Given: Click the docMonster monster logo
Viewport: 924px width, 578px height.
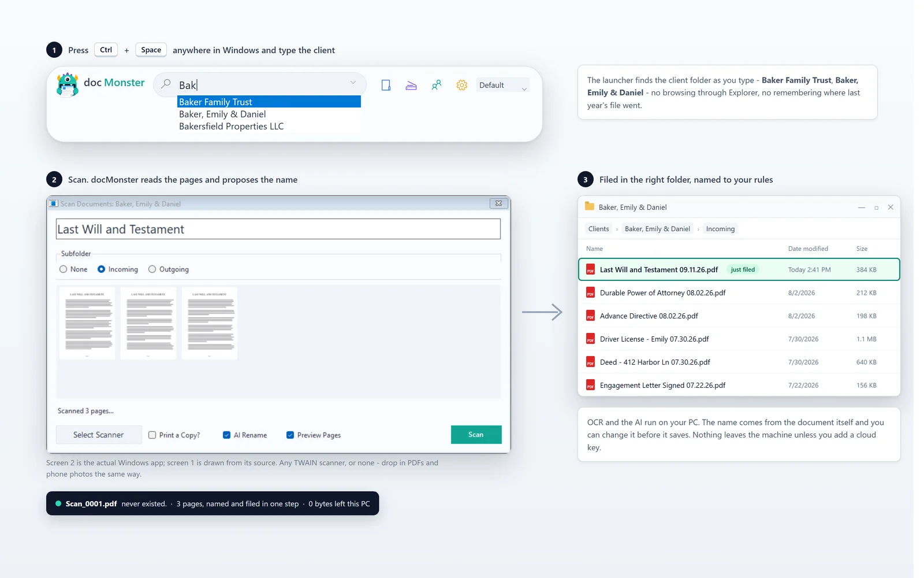Looking at the screenshot, I should pyautogui.click(x=68, y=85).
